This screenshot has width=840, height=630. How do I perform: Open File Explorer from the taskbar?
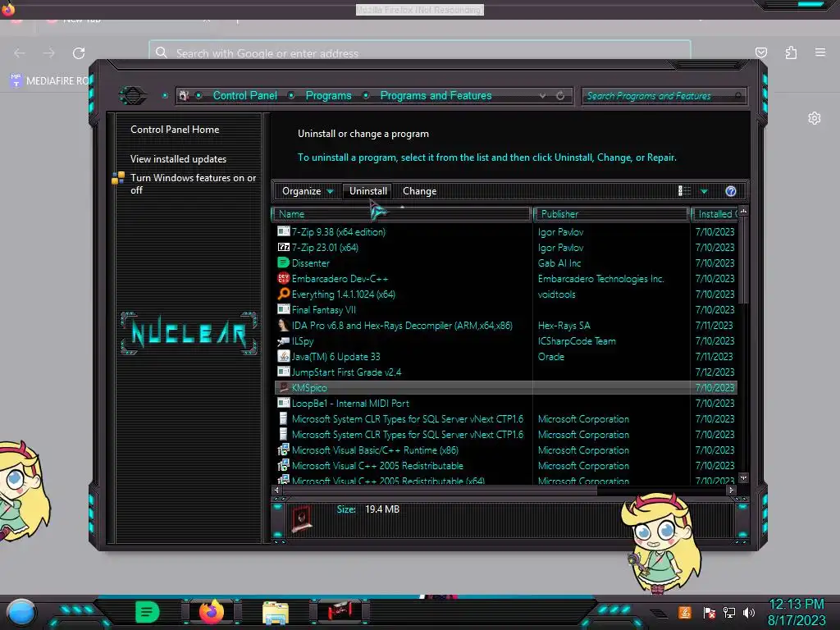coord(276,612)
